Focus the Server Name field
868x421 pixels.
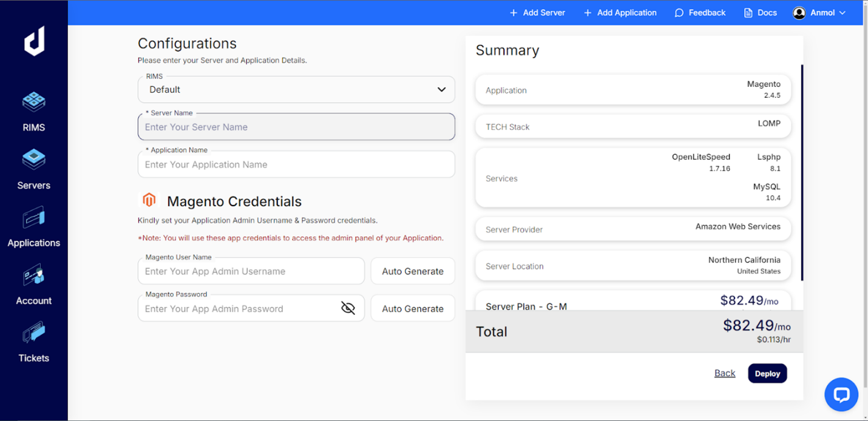point(296,127)
